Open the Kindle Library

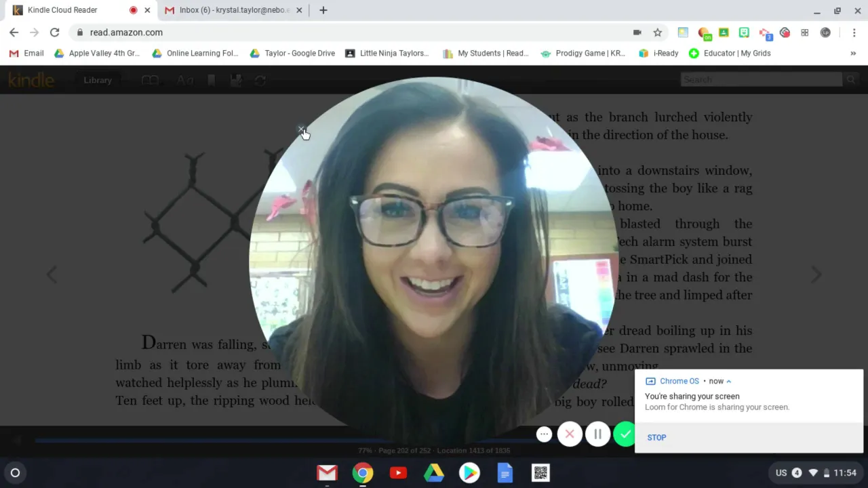click(x=98, y=80)
